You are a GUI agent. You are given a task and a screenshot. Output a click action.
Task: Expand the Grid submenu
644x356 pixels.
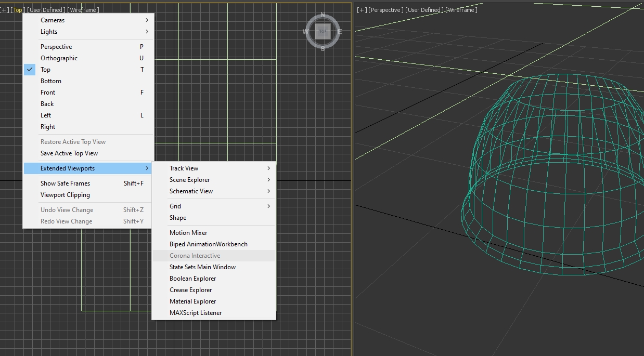point(214,206)
